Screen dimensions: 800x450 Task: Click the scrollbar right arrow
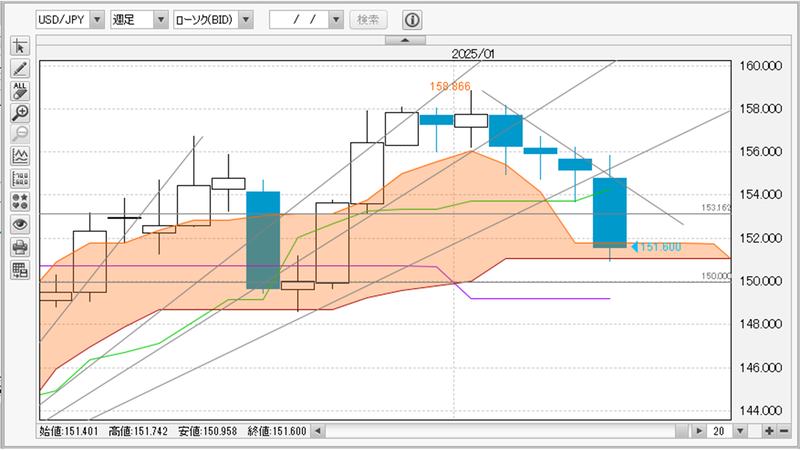(x=698, y=431)
